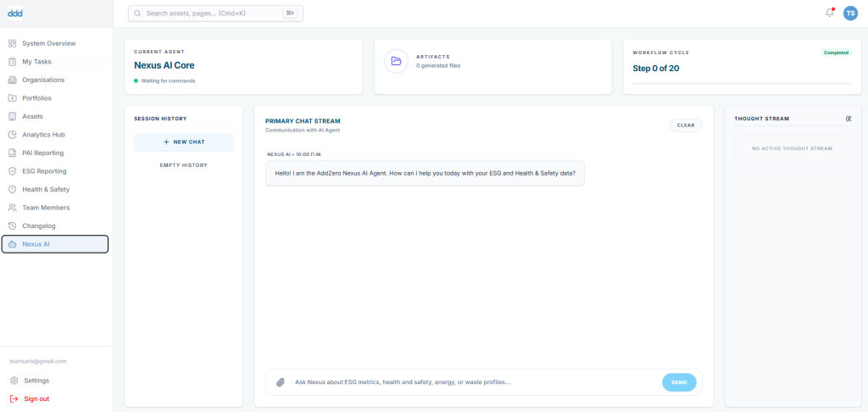Click the plus icon in New Chat
868x412 pixels.
166,142
